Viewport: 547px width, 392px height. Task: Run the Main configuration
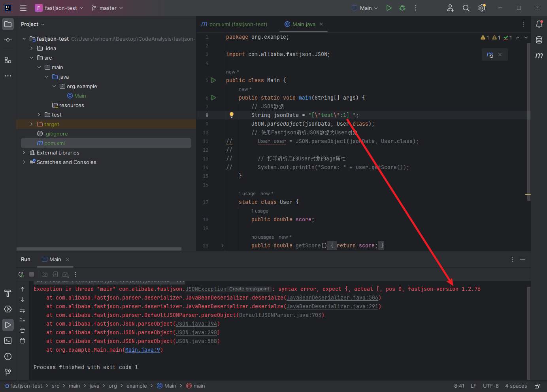click(389, 8)
